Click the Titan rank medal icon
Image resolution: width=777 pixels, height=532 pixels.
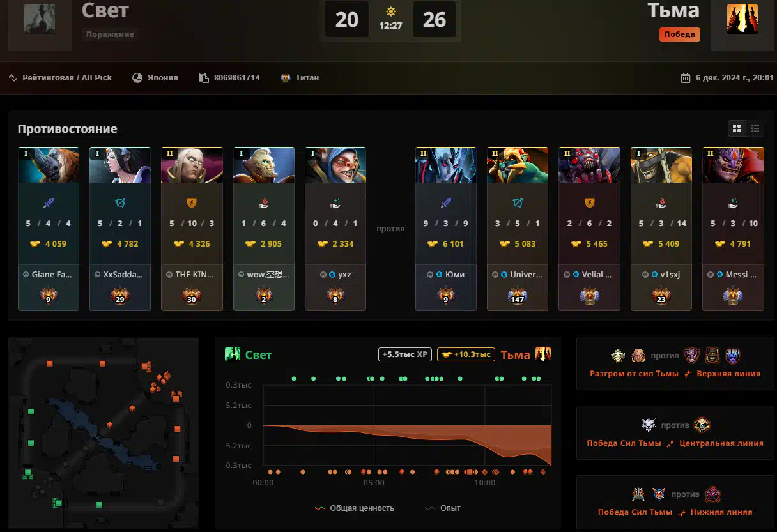pos(286,78)
